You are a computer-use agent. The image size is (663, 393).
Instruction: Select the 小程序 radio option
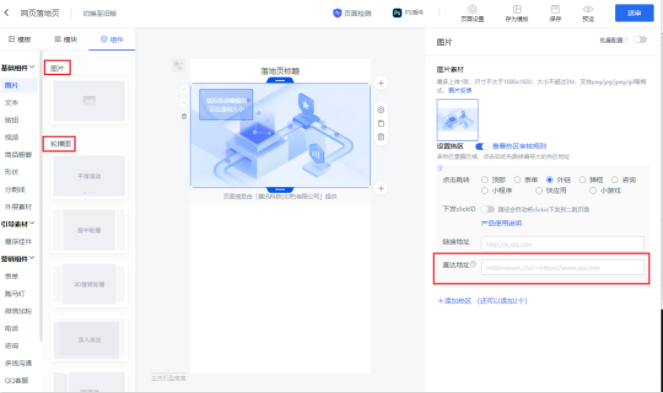click(x=485, y=190)
